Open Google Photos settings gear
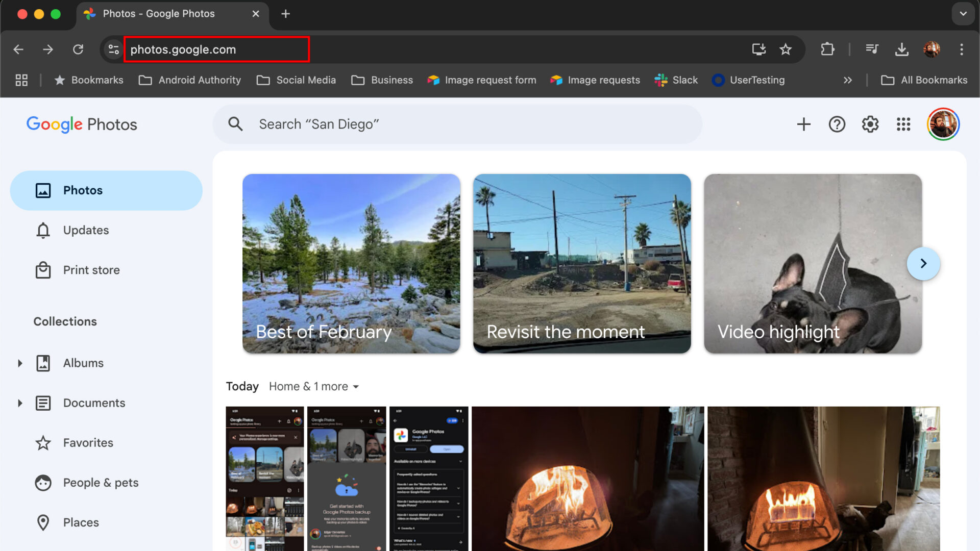This screenshot has height=551, width=980. pyautogui.click(x=870, y=124)
